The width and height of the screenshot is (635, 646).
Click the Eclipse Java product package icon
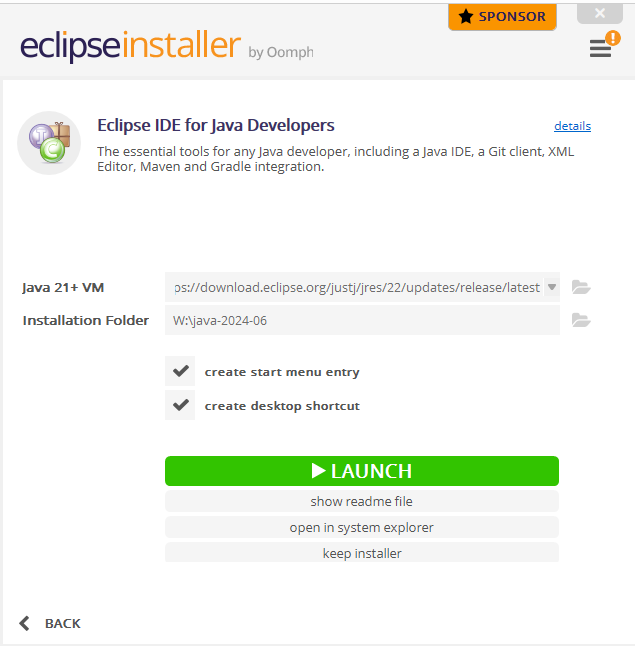click(x=49, y=143)
